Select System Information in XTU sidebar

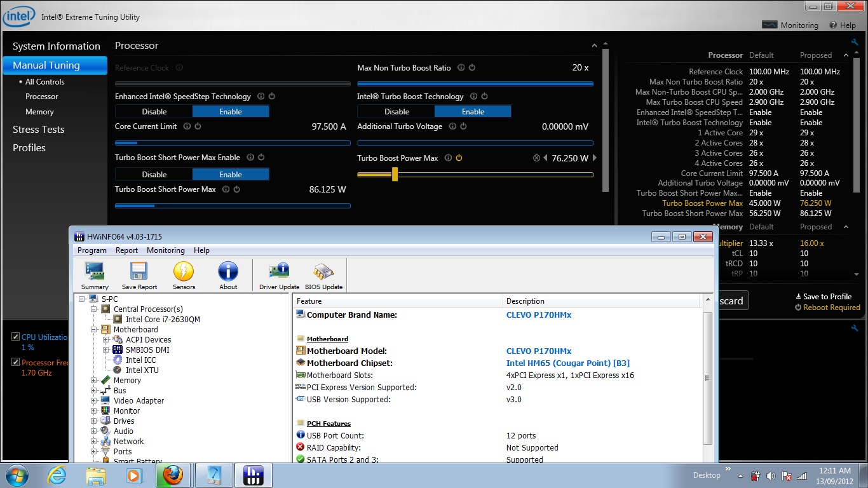[x=57, y=46]
